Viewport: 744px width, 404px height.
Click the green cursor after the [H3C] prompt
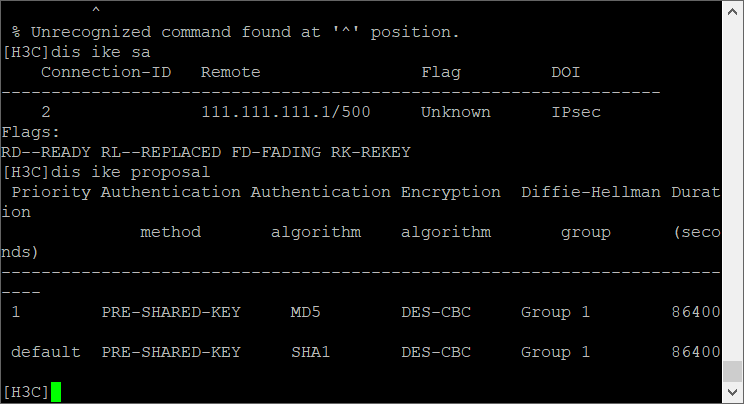tap(56, 391)
